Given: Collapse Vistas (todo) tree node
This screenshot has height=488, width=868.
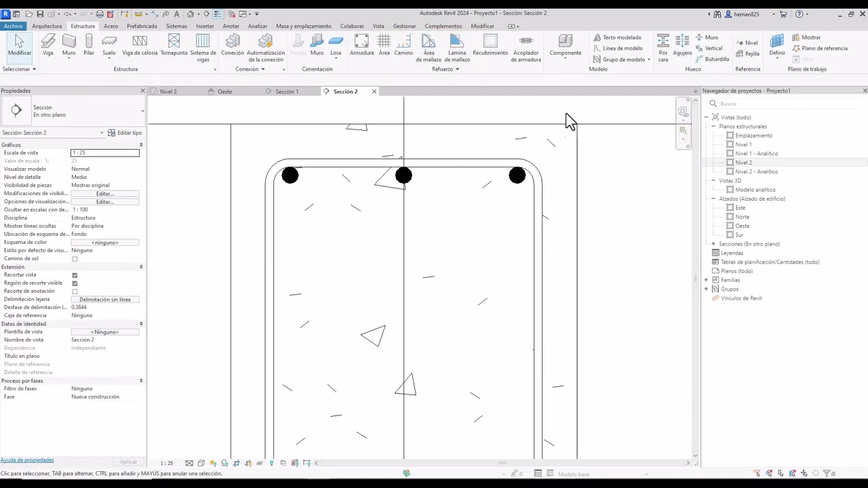Looking at the screenshot, I should point(706,117).
